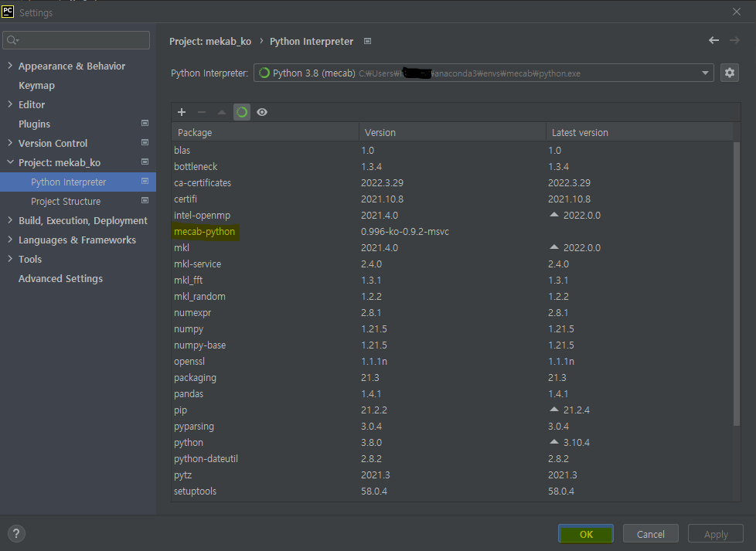Select the mkl-service package row
Screen dimensions: 756x551
[452, 264]
